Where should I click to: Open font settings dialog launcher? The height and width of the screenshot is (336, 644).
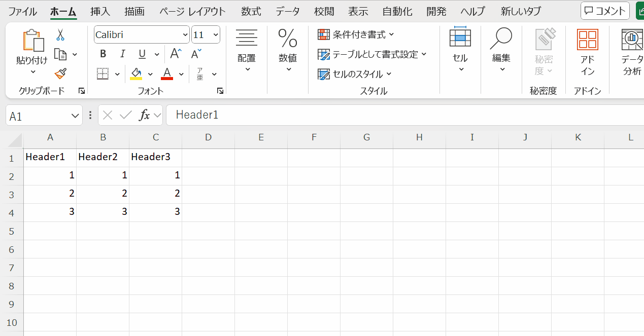click(x=220, y=91)
